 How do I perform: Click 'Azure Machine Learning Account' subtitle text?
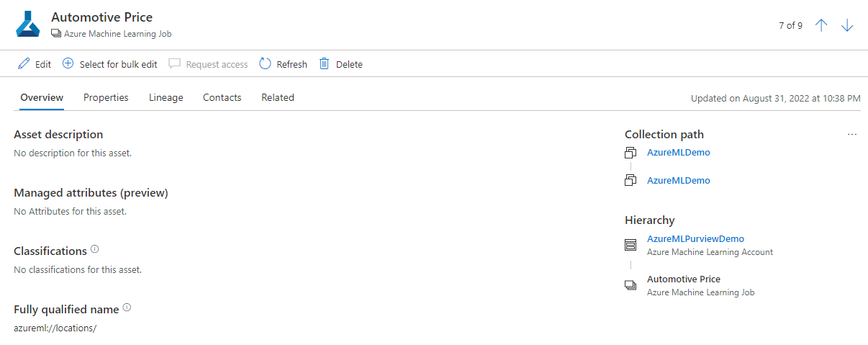710,252
